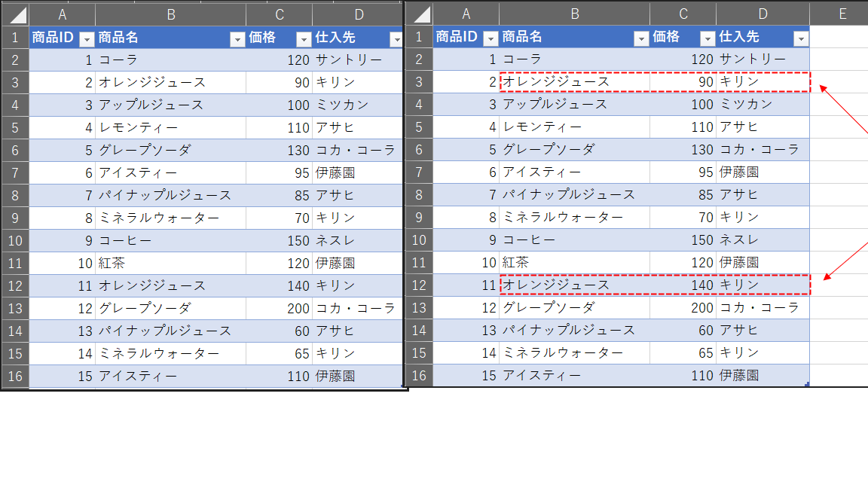The image size is (868, 488).
Task: Open 商品名 filter dropdown in left table
Action: pos(237,39)
